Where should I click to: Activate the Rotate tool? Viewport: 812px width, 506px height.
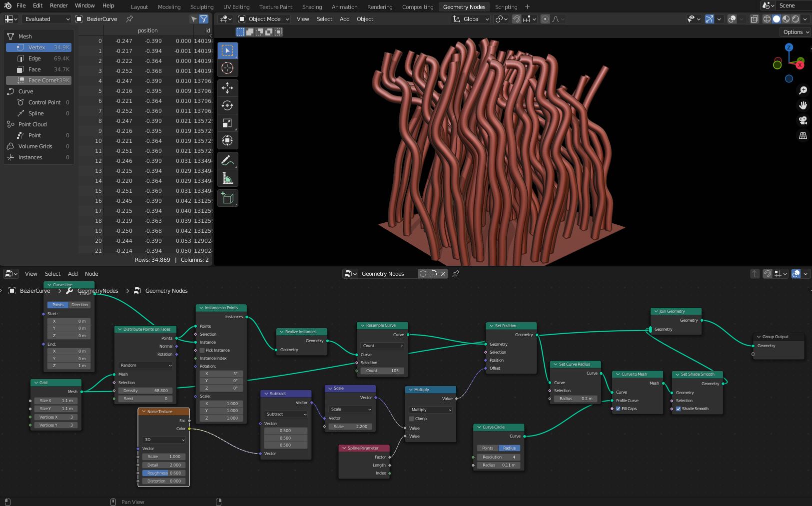[227, 105]
